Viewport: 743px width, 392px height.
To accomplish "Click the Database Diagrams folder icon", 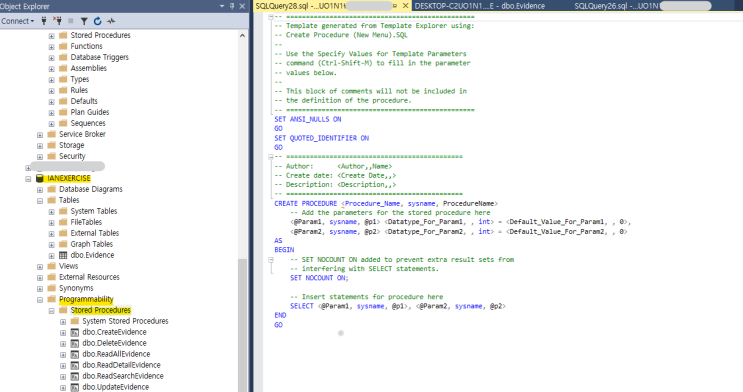I will [x=52, y=189].
